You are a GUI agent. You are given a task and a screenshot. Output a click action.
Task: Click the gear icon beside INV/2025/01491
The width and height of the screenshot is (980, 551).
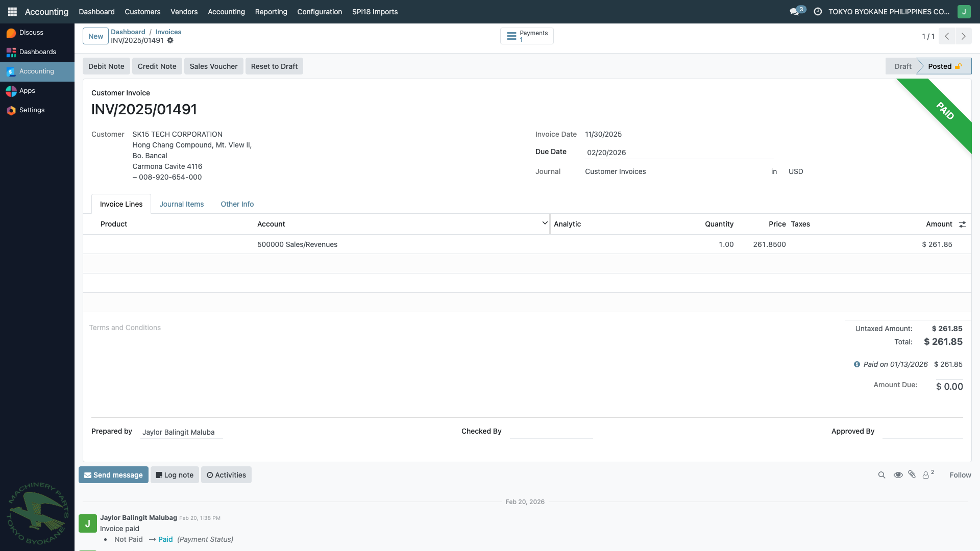170,41
